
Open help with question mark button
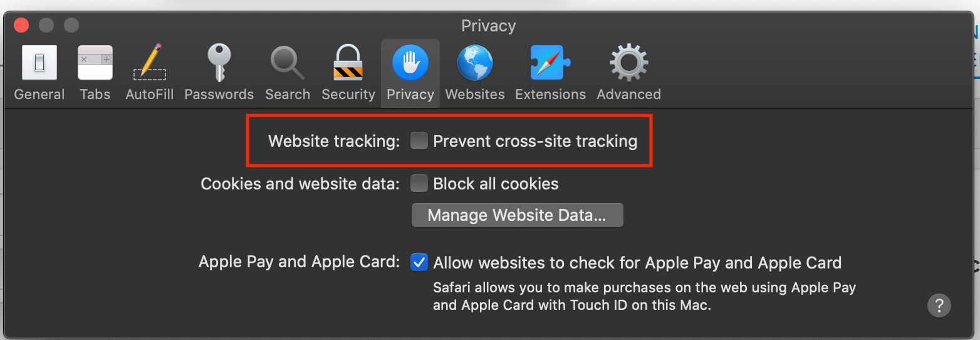click(939, 305)
